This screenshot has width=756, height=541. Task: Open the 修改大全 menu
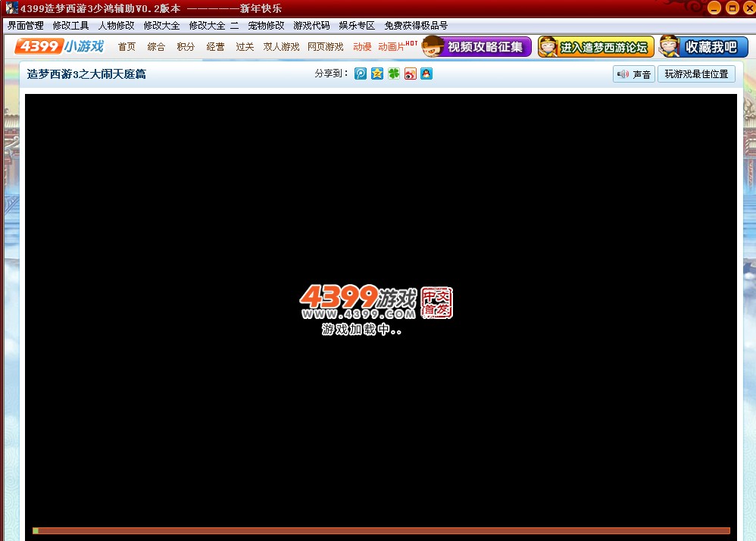coord(161,26)
